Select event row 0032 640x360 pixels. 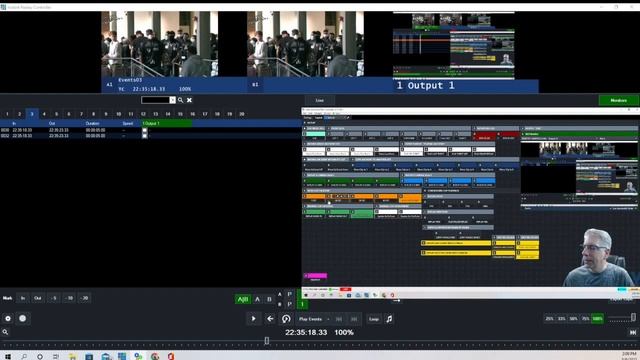pos(151,136)
